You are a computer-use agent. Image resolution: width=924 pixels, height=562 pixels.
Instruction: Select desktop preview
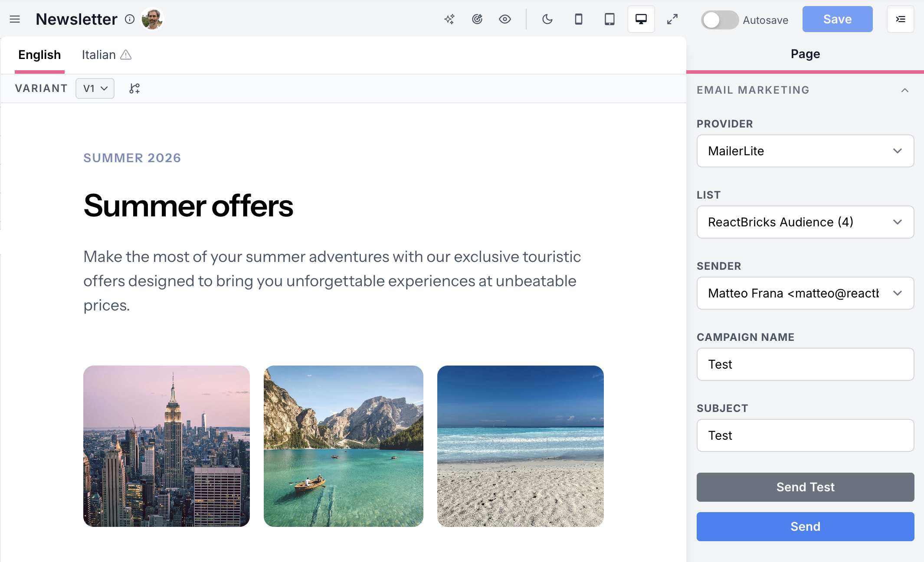(641, 19)
